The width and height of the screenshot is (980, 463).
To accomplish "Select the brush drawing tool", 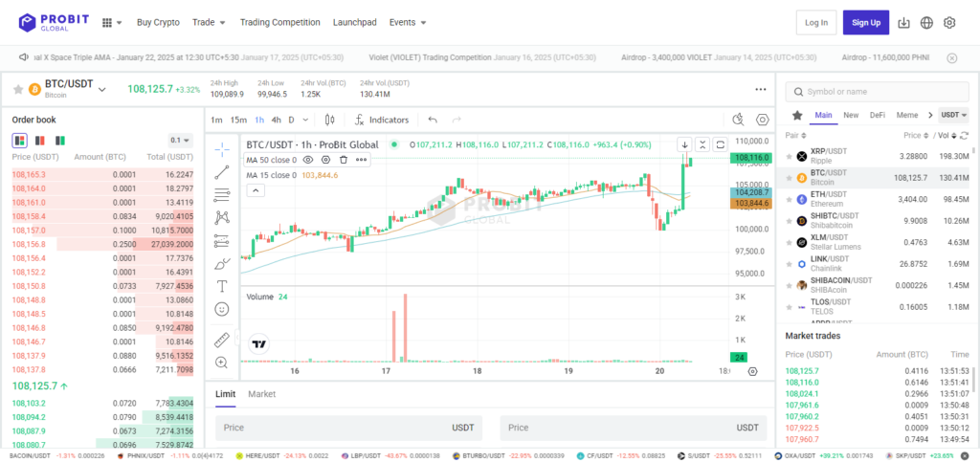I will 222,264.
